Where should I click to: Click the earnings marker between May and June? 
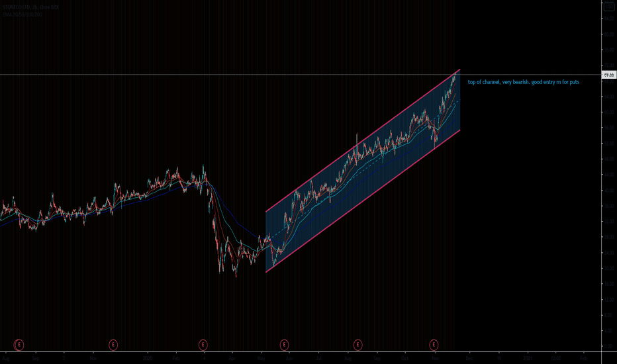284,345
